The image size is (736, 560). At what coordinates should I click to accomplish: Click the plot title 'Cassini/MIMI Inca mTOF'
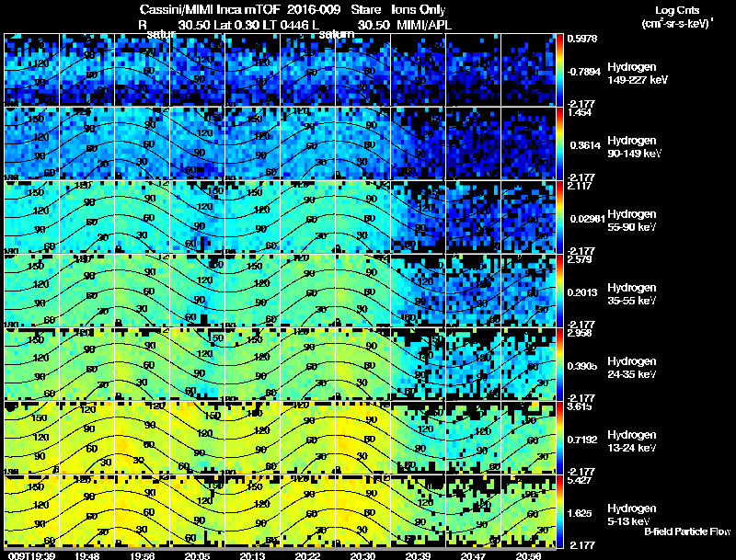210,10
